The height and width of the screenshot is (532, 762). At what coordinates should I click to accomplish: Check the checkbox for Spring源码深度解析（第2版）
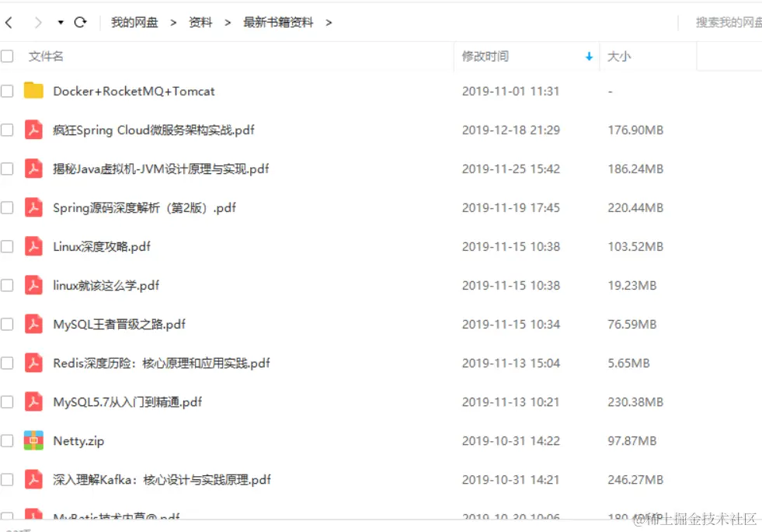8,207
